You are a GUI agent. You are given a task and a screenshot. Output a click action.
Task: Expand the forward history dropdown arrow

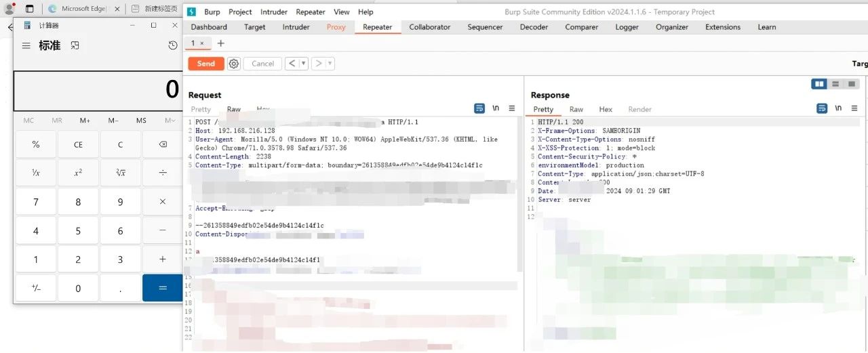(x=330, y=64)
